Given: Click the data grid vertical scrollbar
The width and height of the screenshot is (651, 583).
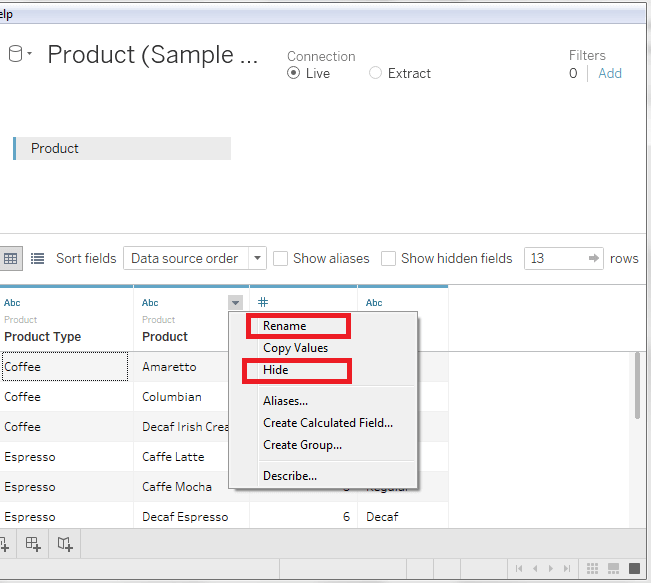Looking at the screenshot, I should (x=637, y=386).
